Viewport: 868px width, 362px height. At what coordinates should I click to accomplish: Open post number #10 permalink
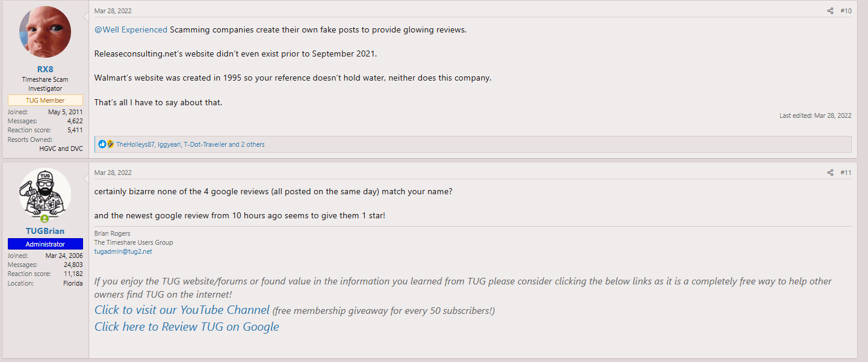click(x=846, y=11)
